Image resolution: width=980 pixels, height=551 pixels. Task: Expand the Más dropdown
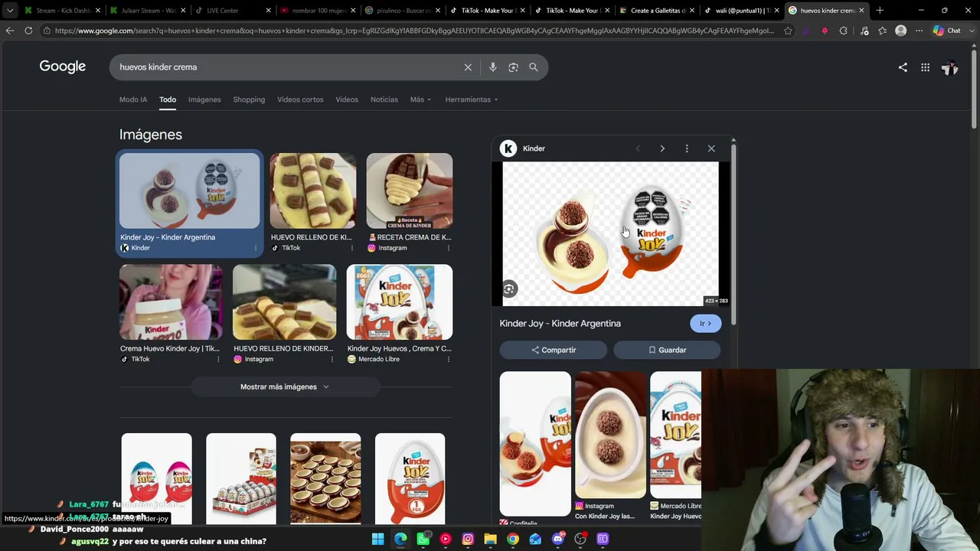pos(420,99)
